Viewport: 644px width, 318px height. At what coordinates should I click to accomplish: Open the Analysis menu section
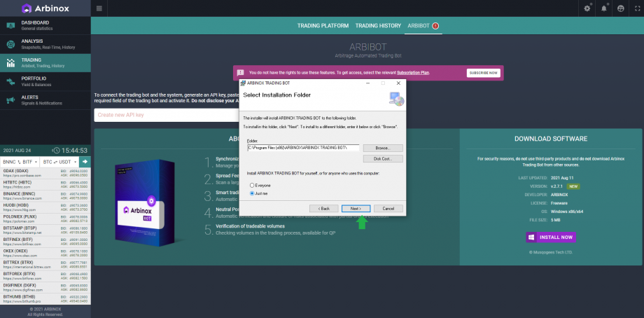(45, 44)
